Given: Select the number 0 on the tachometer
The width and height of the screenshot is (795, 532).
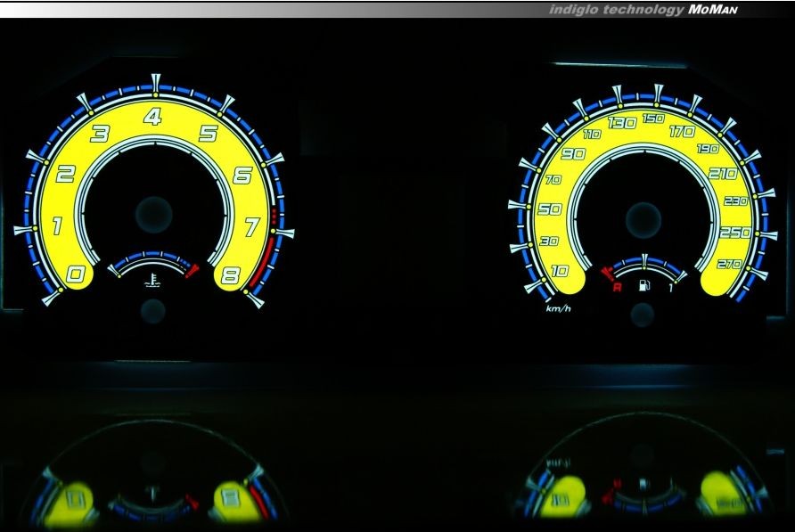Looking at the screenshot, I should click(x=76, y=274).
